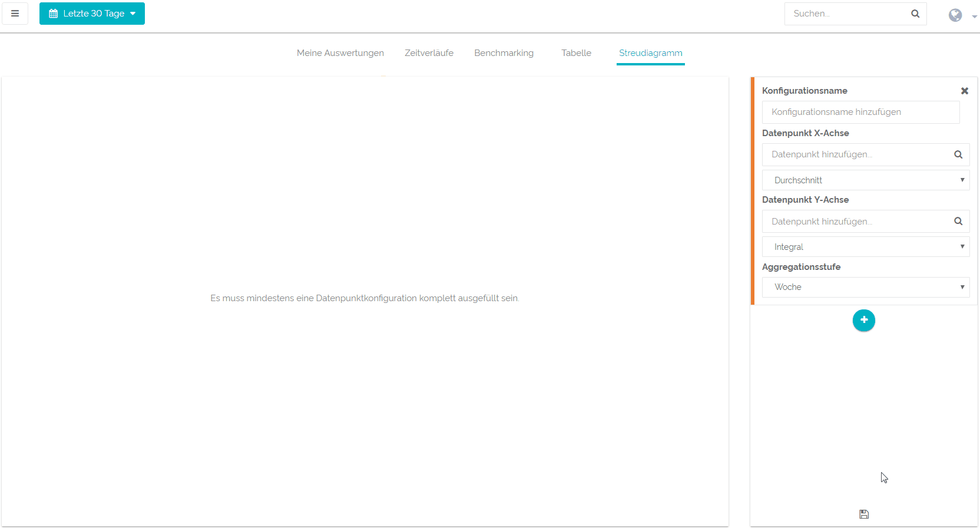Click the search magnifier icon in top bar

click(x=915, y=14)
